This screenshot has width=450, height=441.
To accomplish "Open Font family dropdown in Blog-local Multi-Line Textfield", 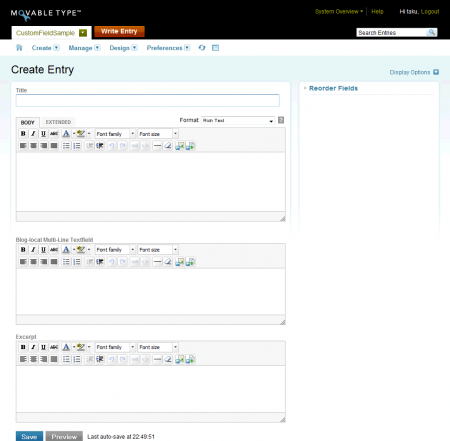I will coord(115,250).
